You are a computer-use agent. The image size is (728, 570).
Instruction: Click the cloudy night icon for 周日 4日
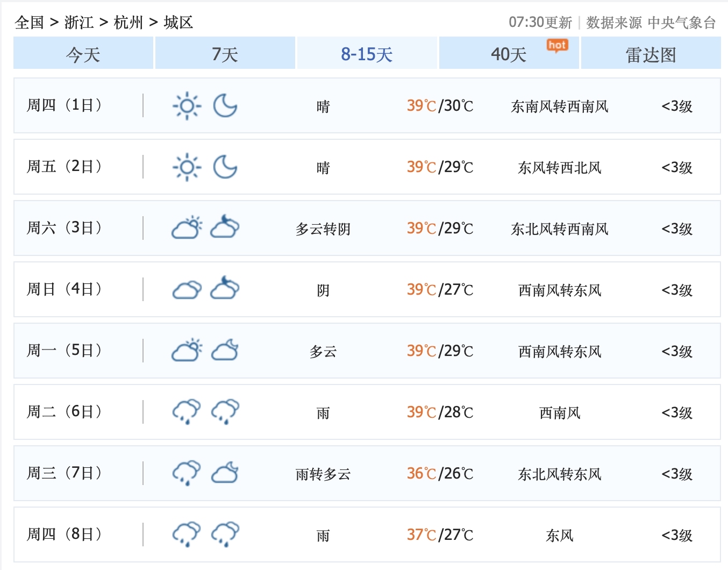(225, 288)
